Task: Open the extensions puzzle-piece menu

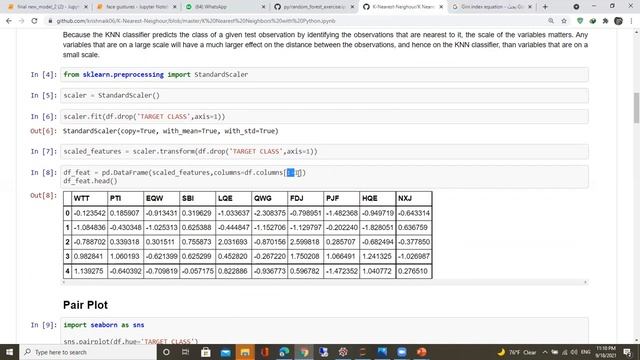Action: coord(605,21)
